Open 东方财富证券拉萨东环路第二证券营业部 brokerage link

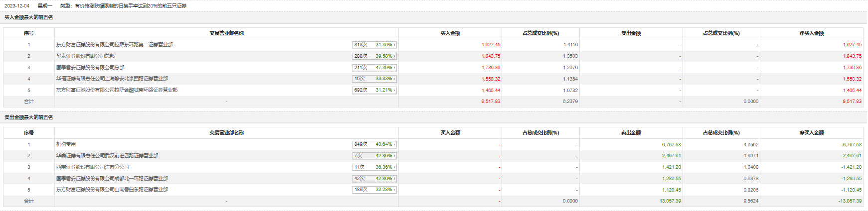coord(114,45)
